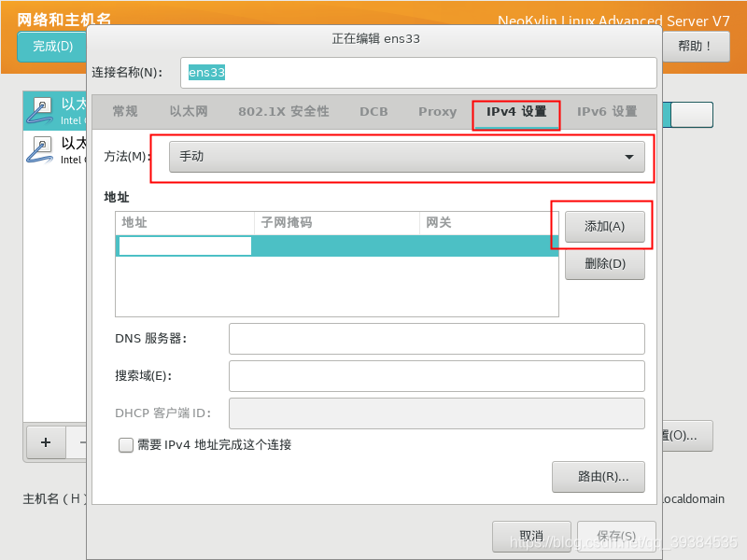Open the DCB tab

373,111
